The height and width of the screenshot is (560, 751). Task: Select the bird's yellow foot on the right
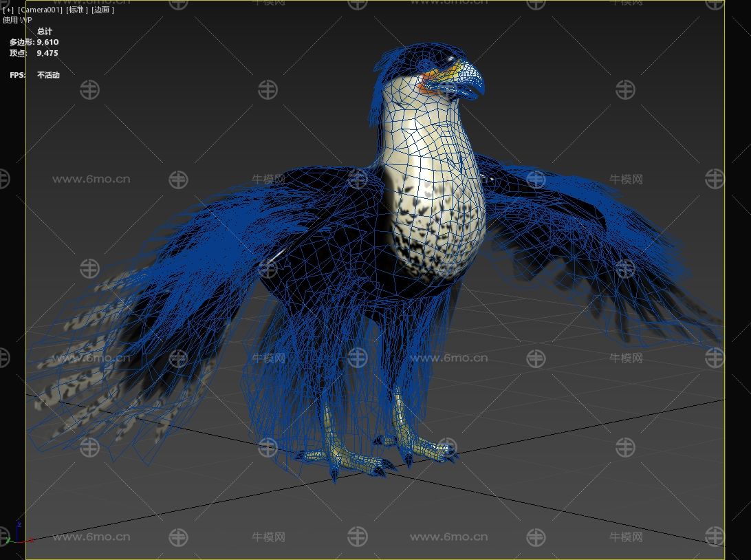click(x=420, y=444)
